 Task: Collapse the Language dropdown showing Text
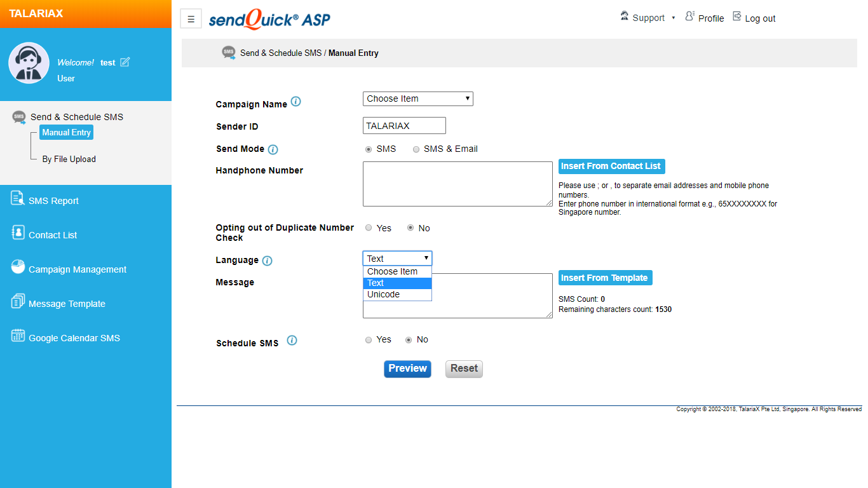(x=397, y=258)
